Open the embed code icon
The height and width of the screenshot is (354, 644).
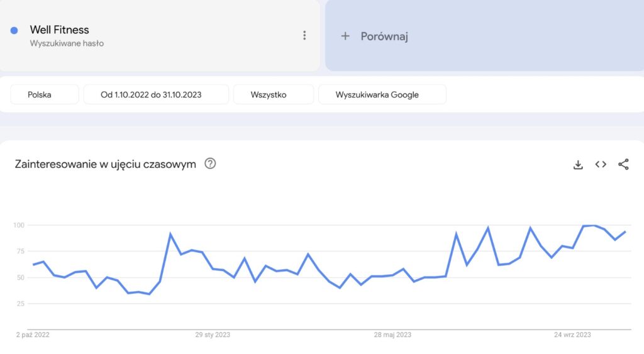(601, 164)
